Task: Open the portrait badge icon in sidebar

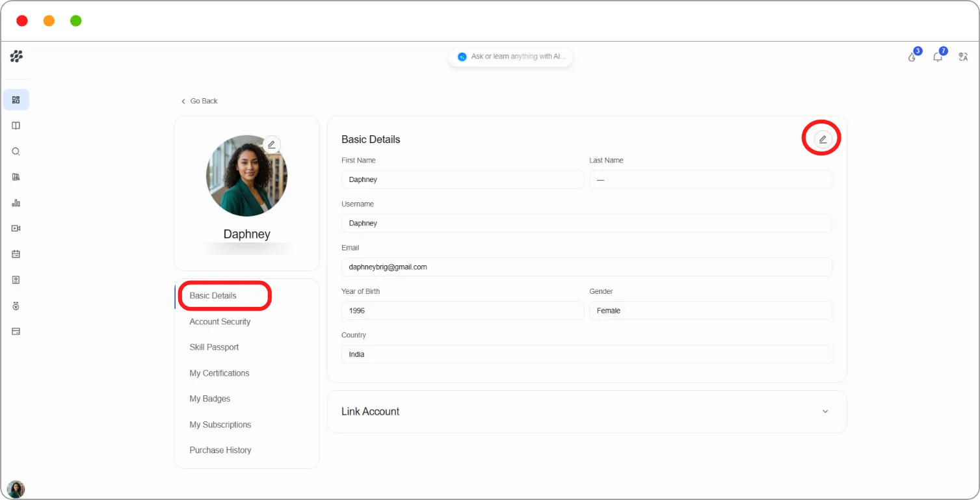Action: click(x=16, y=280)
